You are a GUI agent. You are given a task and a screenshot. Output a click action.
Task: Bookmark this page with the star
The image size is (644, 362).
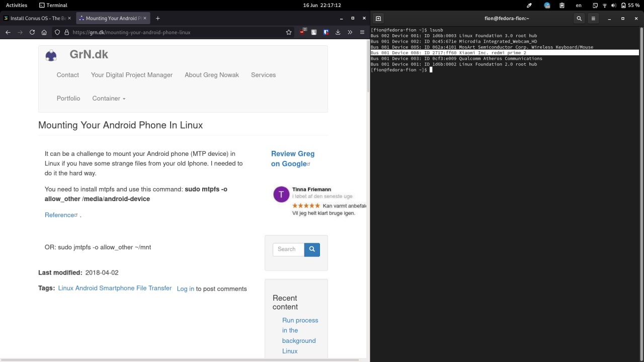tap(289, 32)
